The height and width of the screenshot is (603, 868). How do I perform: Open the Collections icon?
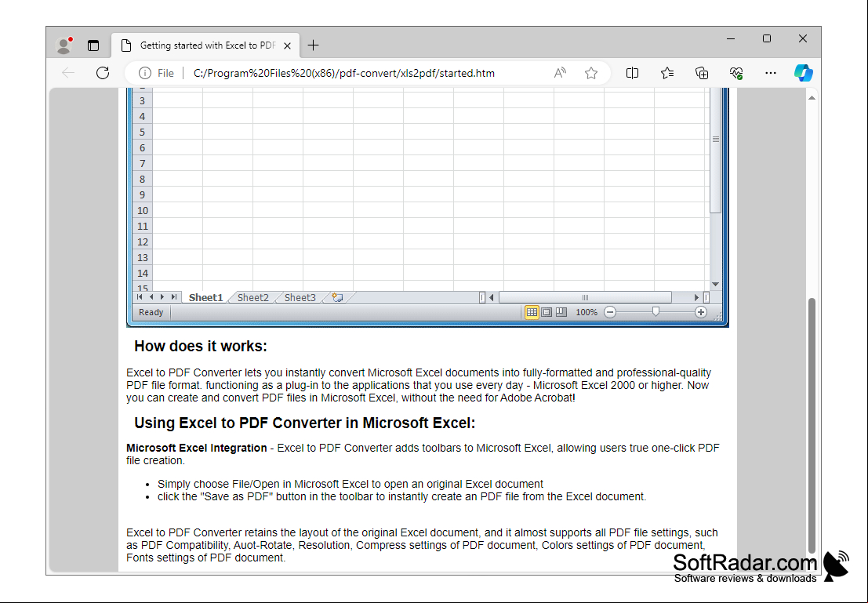(701, 73)
